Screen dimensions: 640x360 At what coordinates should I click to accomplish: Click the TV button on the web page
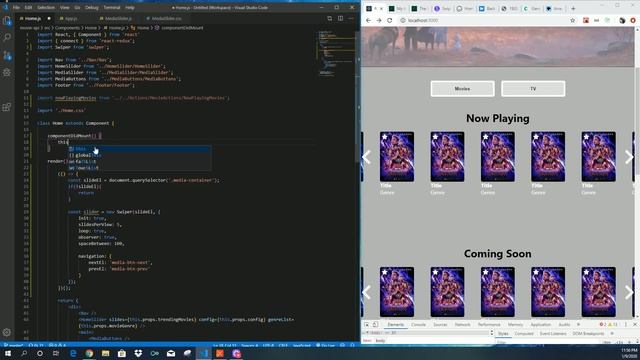pos(533,89)
